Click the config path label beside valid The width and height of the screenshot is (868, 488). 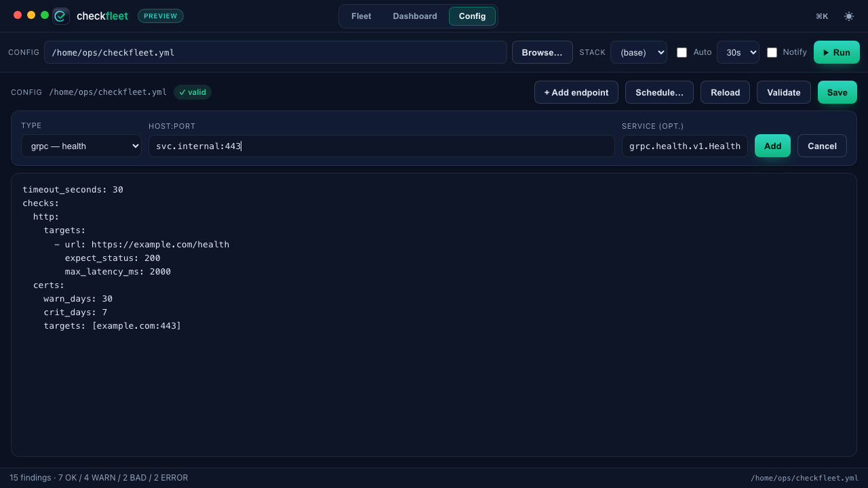[x=108, y=92]
